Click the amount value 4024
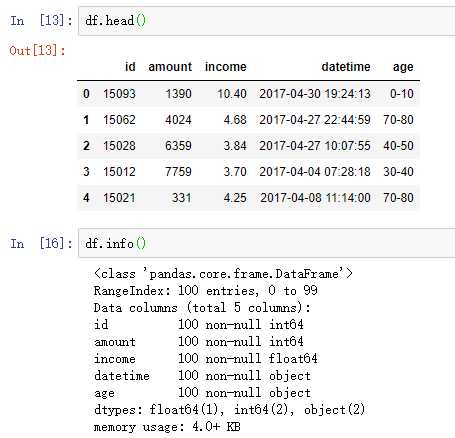This screenshot has height=438, width=455. [x=178, y=120]
